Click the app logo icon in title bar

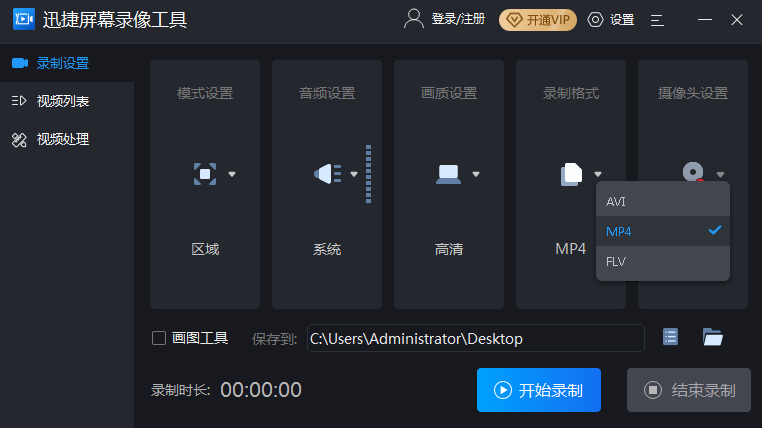pyautogui.click(x=23, y=19)
